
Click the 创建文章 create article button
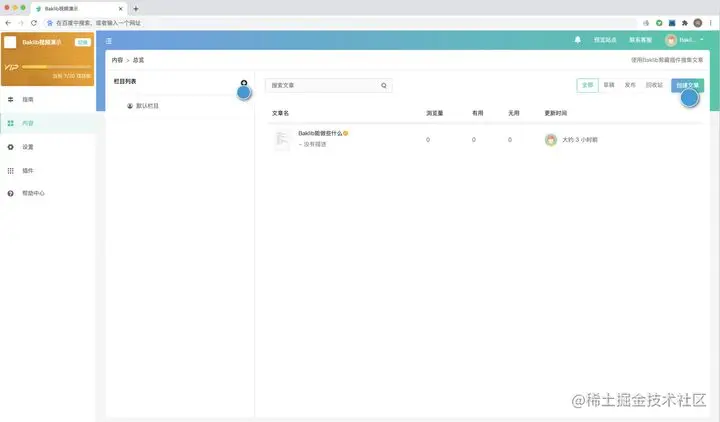pyautogui.click(x=687, y=85)
